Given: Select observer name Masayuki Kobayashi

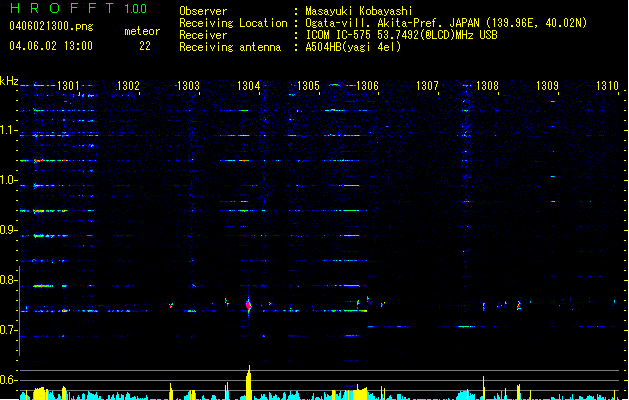Looking at the screenshot, I should pos(359,11).
